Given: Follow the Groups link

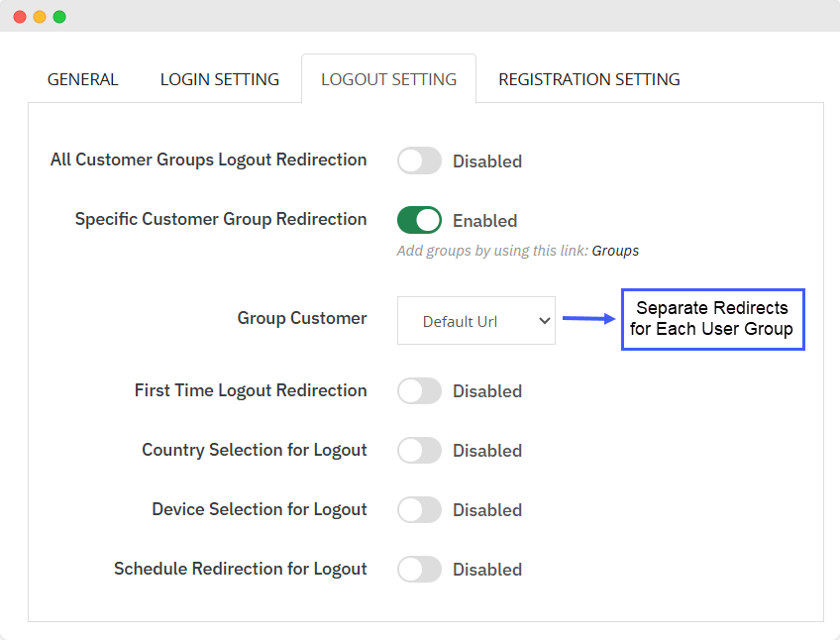Looking at the screenshot, I should (x=615, y=251).
